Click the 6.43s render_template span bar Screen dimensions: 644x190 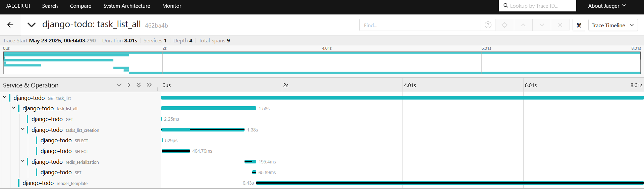450,183
